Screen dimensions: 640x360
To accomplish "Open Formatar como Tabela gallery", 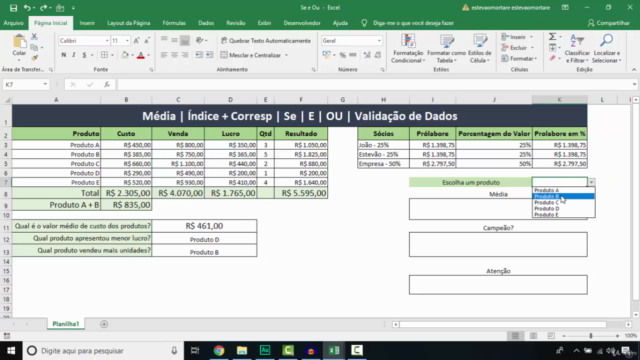I will [x=447, y=49].
